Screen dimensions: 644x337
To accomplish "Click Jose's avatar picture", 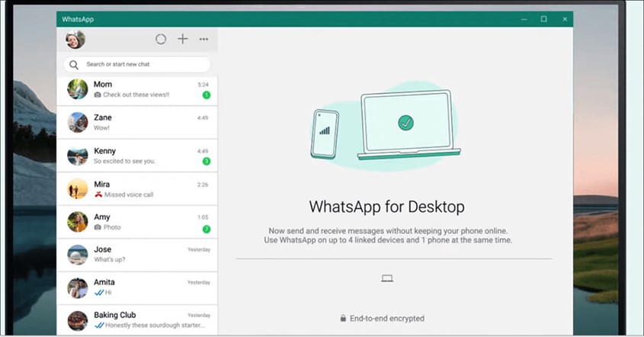I will 78,255.
